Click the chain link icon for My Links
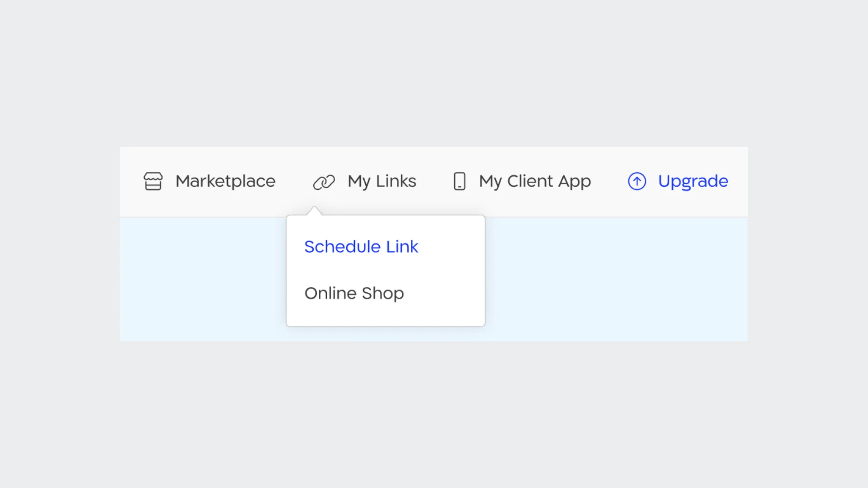 point(324,182)
